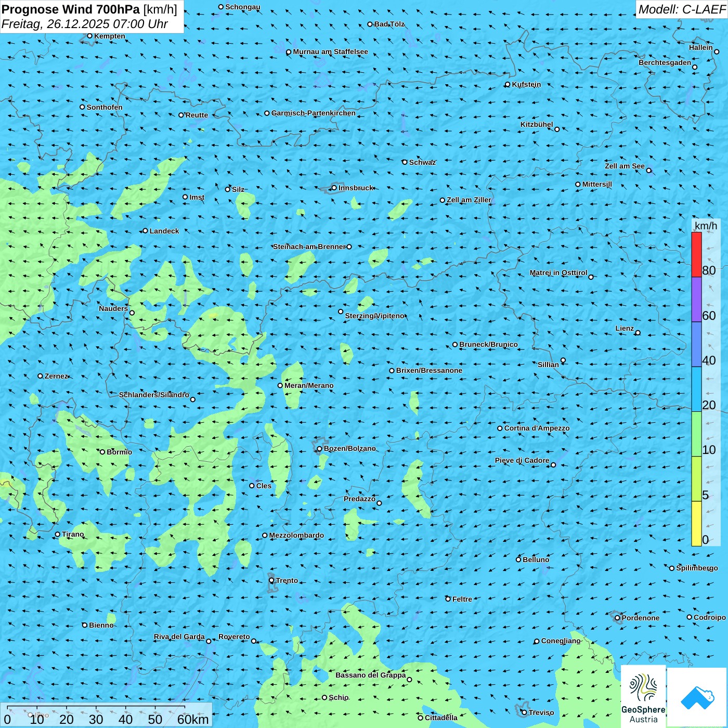Click the Mittersill city label
This screenshot has height=728, width=728.
coord(597,184)
